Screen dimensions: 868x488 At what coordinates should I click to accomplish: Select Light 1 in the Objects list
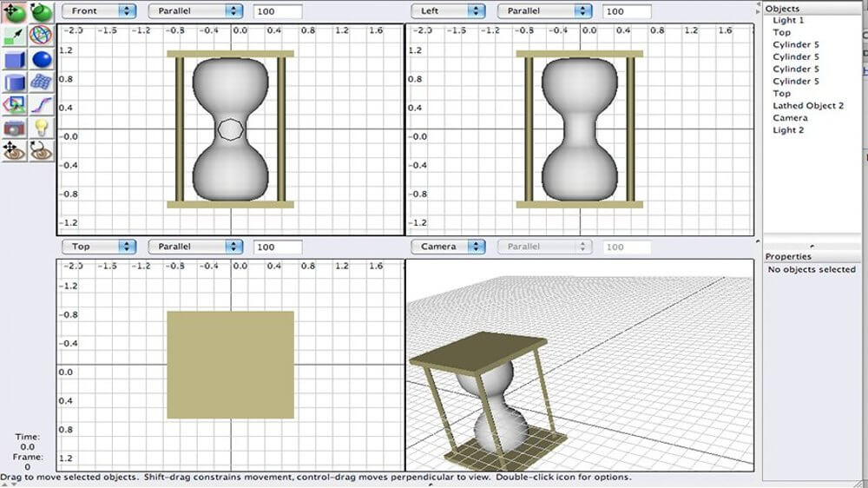pos(788,20)
